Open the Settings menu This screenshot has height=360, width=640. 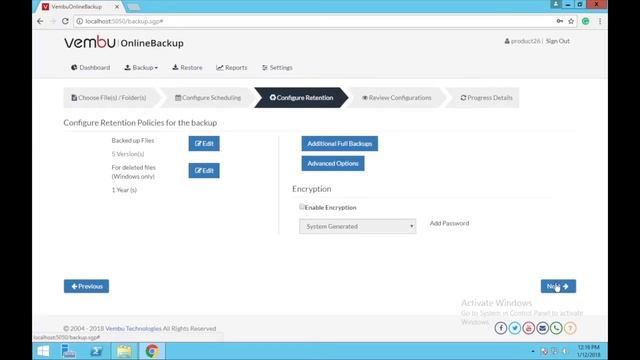click(277, 68)
